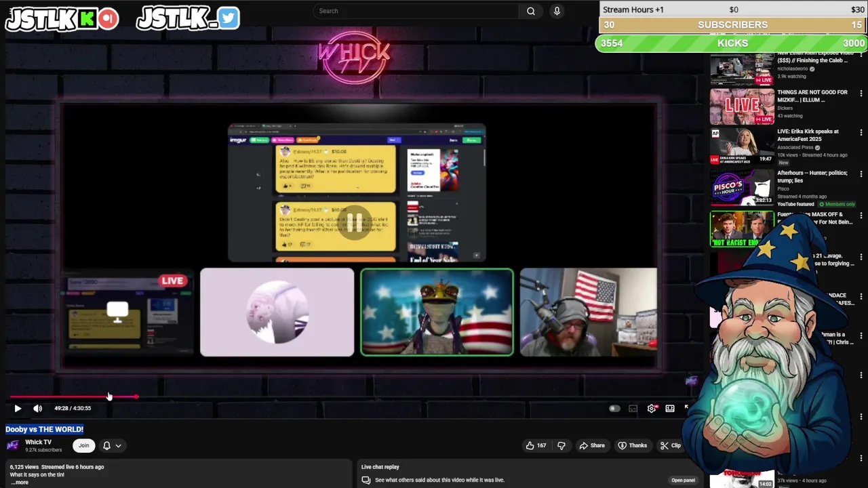Click the 'What it says on the tin!' description
This screenshot has height=488, width=868.
point(37,474)
